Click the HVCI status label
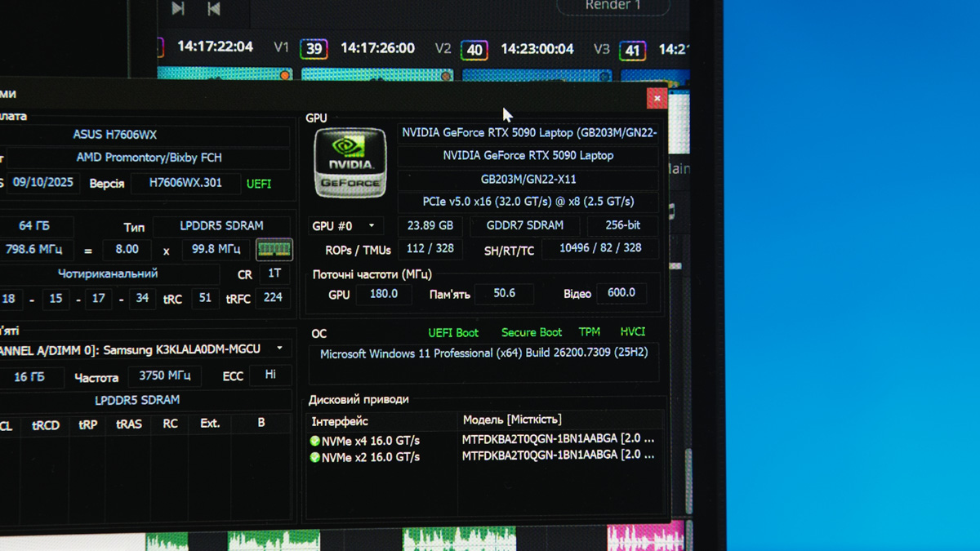This screenshot has width=980, height=551. (x=633, y=331)
